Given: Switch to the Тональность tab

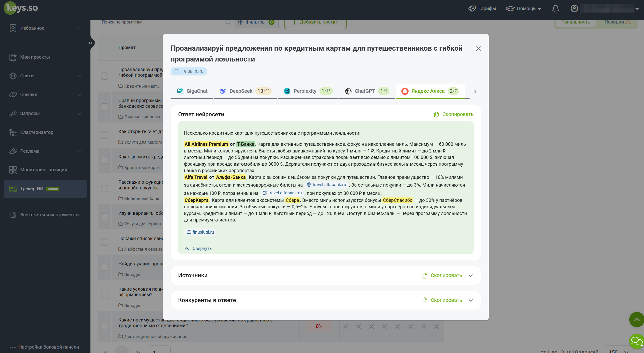Looking at the screenshot, I should 576,22.
